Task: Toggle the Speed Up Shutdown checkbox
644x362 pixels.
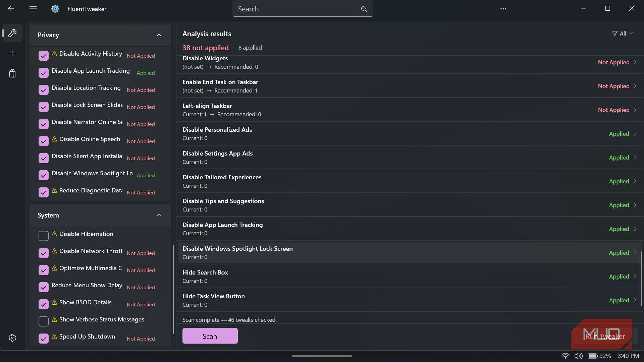Action: click(44, 339)
